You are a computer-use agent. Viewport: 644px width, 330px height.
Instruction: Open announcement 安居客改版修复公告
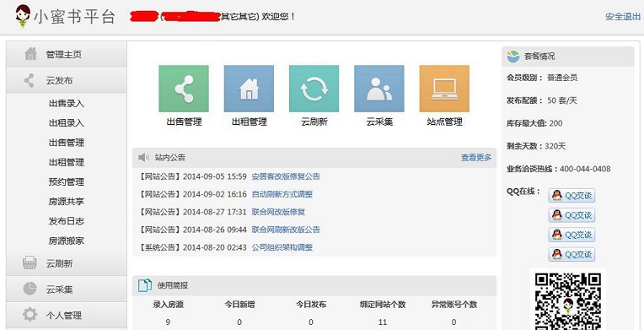pyautogui.click(x=286, y=176)
